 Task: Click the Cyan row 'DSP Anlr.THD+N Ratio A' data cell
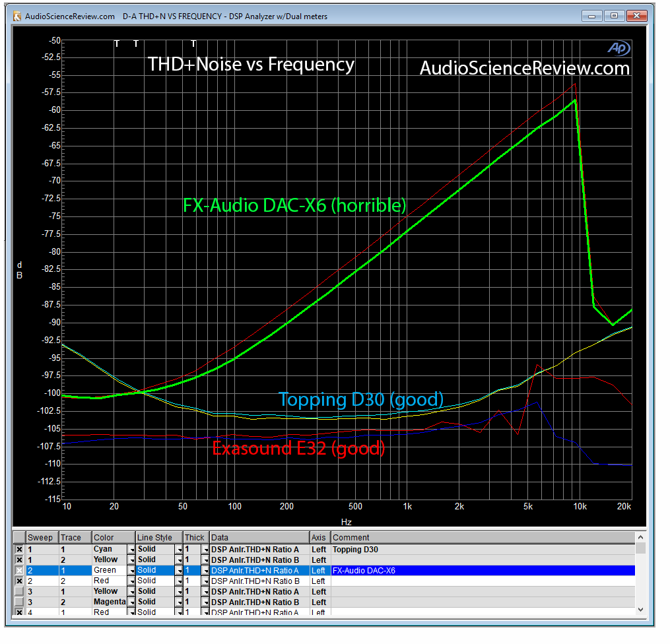pos(259,550)
